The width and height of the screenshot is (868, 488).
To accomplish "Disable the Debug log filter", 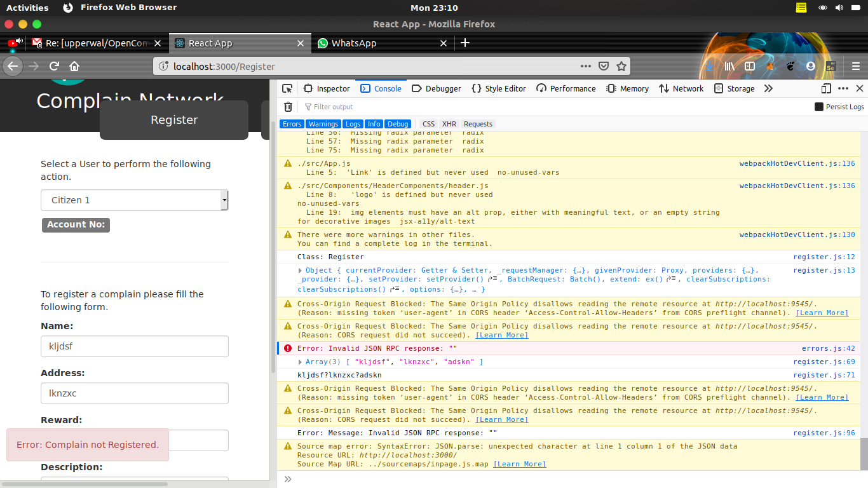I will point(398,124).
